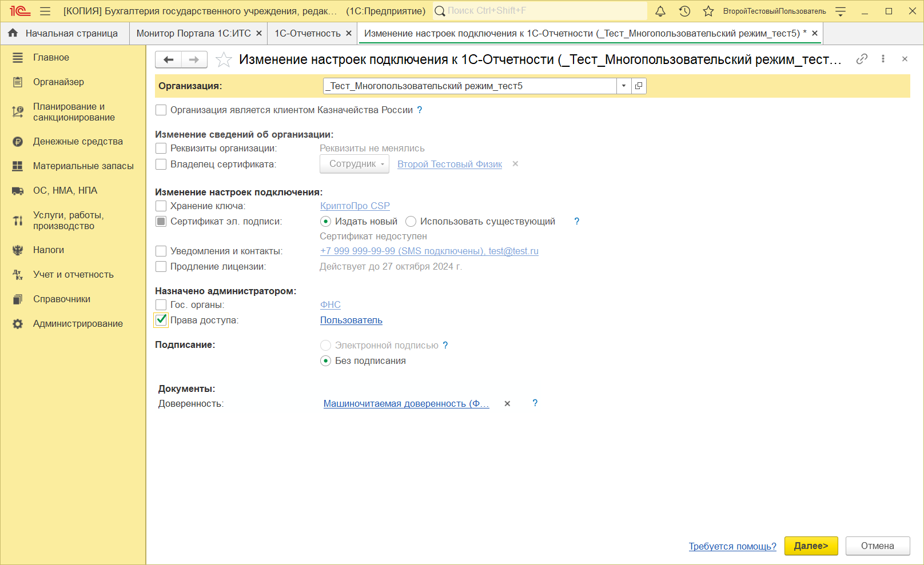Focus the global search field
Image resolution: width=924 pixels, height=565 pixels.
coord(540,11)
